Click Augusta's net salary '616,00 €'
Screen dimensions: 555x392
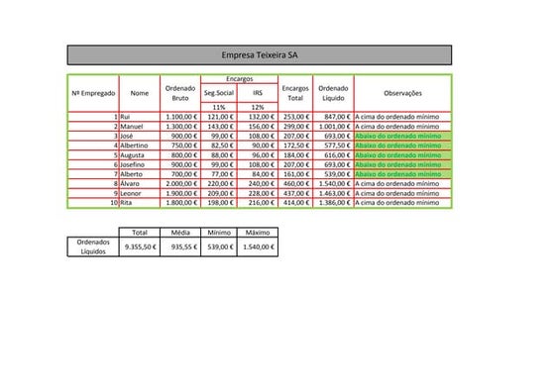point(333,155)
